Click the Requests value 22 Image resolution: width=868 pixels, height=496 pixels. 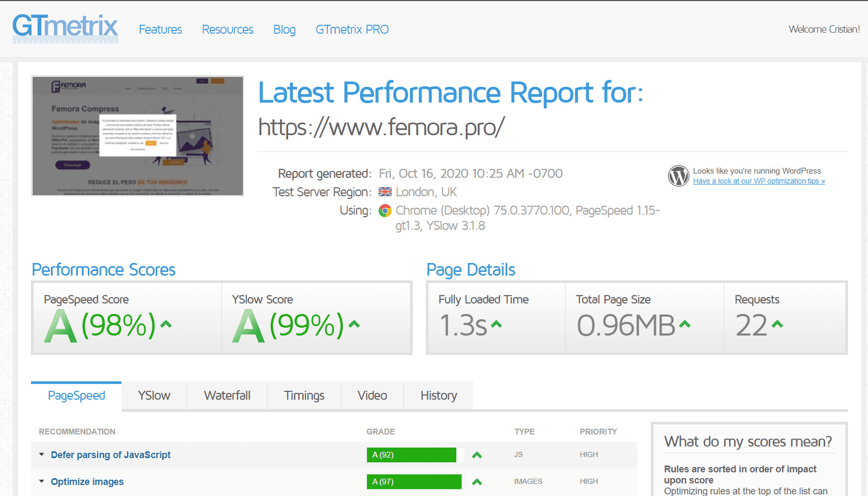coord(751,325)
